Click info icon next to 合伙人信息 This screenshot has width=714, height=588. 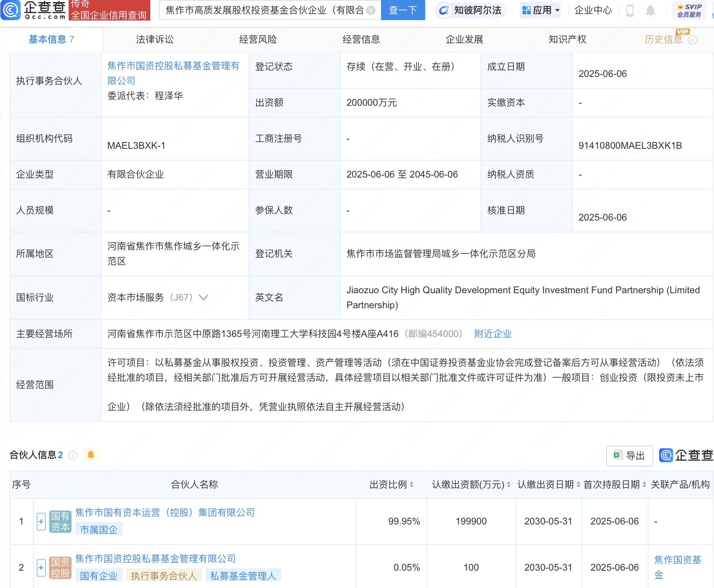[x=73, y=455]
